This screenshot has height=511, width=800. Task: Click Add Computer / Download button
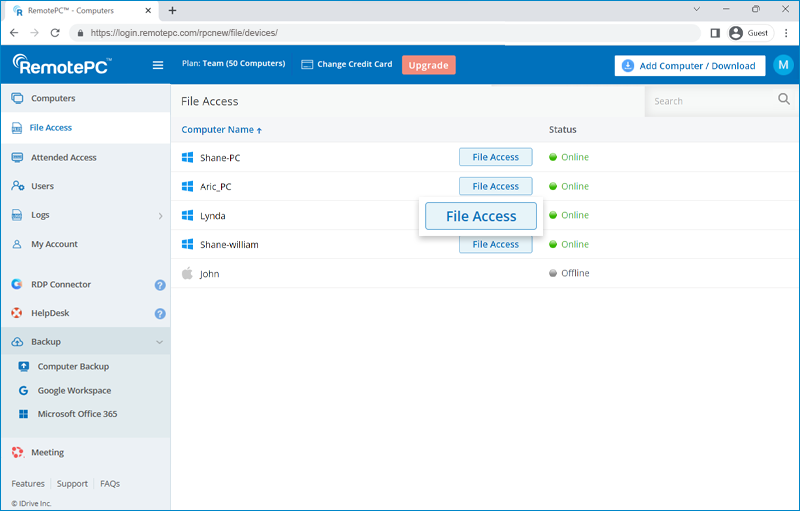coord(689,65)
